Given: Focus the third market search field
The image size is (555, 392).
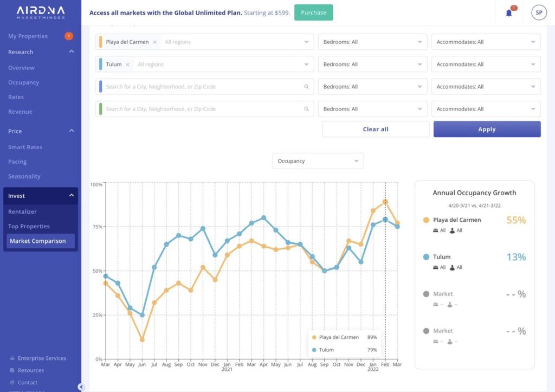Looking at the screenshot, I should coord(204,87).
